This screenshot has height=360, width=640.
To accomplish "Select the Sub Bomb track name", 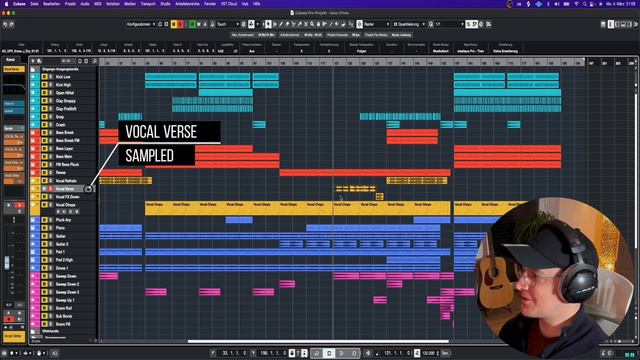I will tap(64, 316).
